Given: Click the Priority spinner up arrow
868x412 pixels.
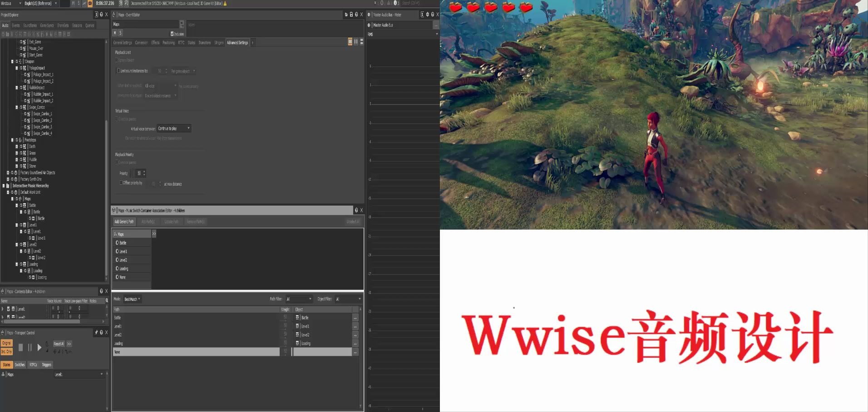Looking at the screenshot, I should tap(143, 172).
